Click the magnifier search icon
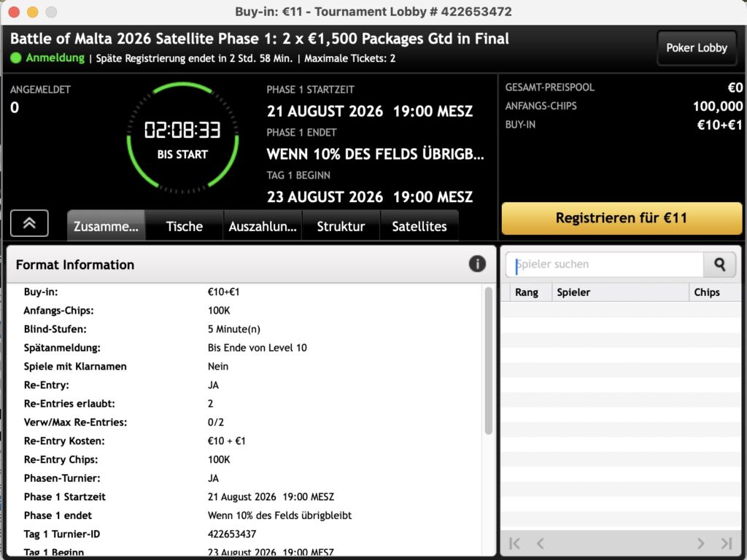 (x=719, y=264)
